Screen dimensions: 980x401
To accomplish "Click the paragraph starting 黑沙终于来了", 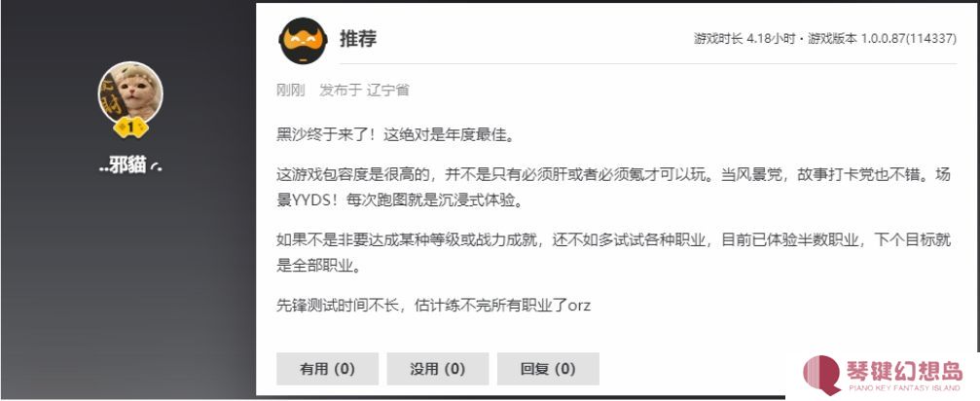I will (x=396, y=135).
